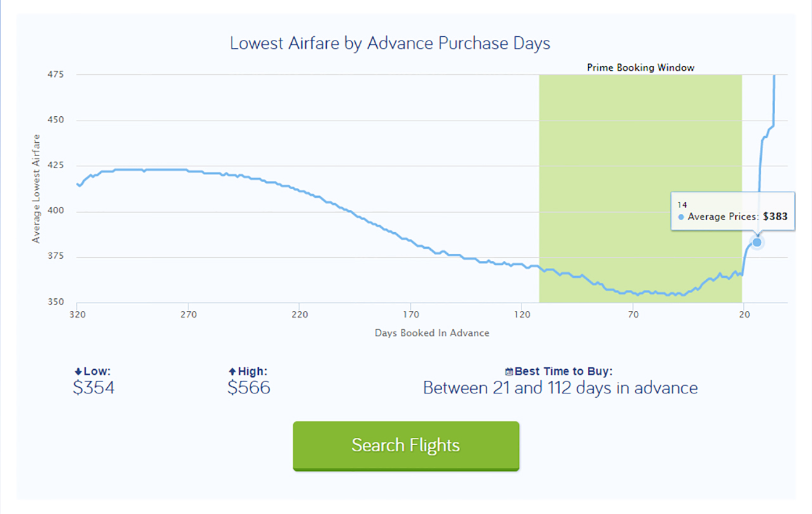The image size is (812, 514).
Task: Click the upward arrow icon beside High
Action: pyautogui.click(x=233, y=371)
